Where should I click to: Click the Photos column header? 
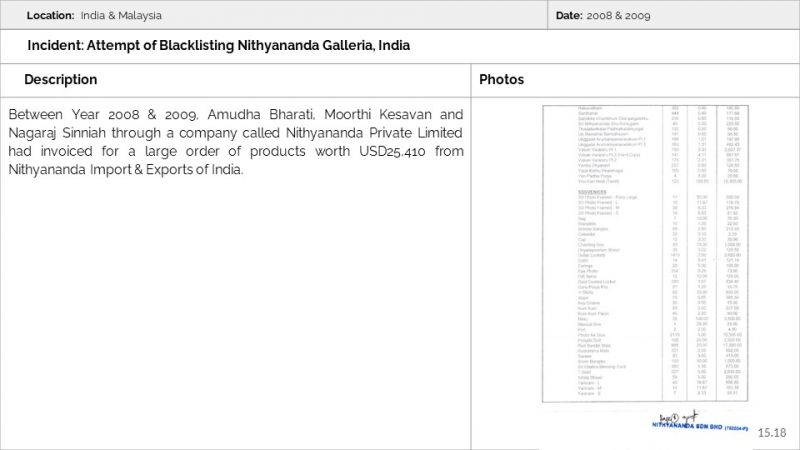pyautogui.click(x=501, y=80)
